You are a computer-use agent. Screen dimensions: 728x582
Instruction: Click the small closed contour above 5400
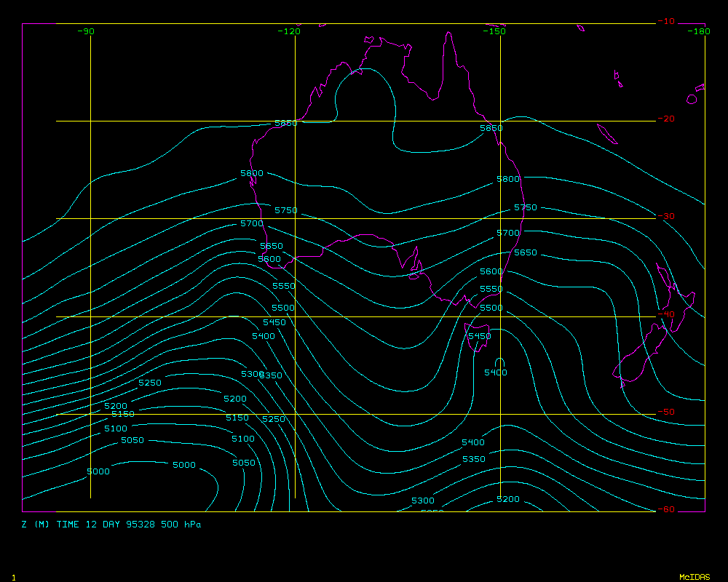pyautogui.click(x=499, y=362)
